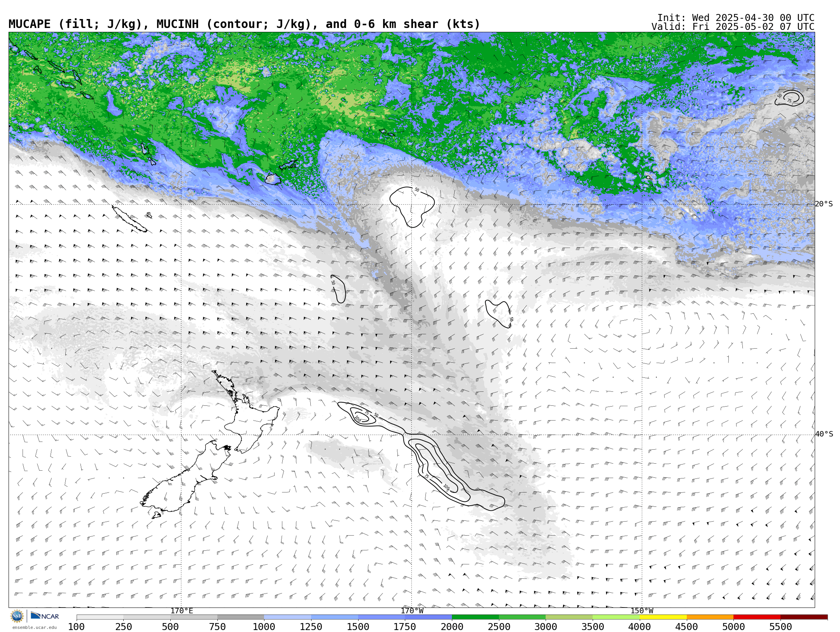
Task: Click the New Caledonia island outline
Action: tap(129, 219)
